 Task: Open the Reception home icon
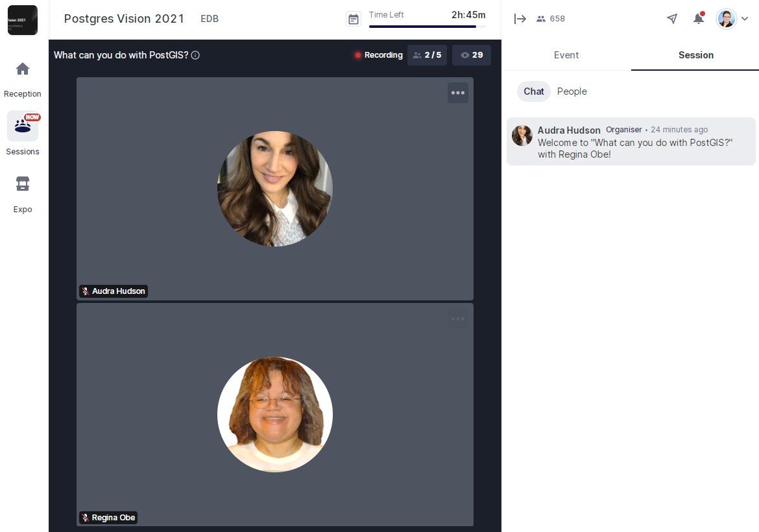tap(22, 69)
